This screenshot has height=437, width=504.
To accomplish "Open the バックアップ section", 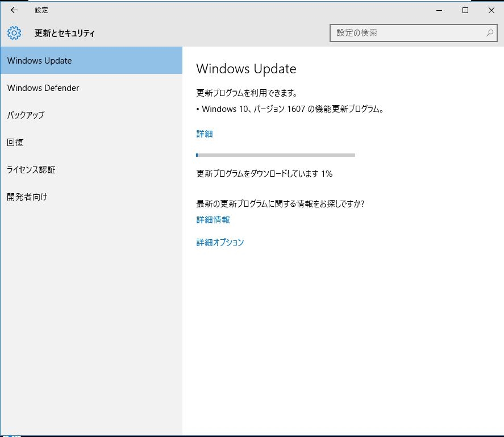I will (91, 115).
